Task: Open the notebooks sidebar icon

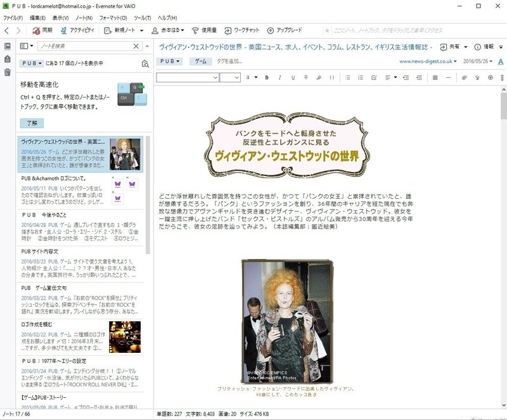Action: click(8, 46)
